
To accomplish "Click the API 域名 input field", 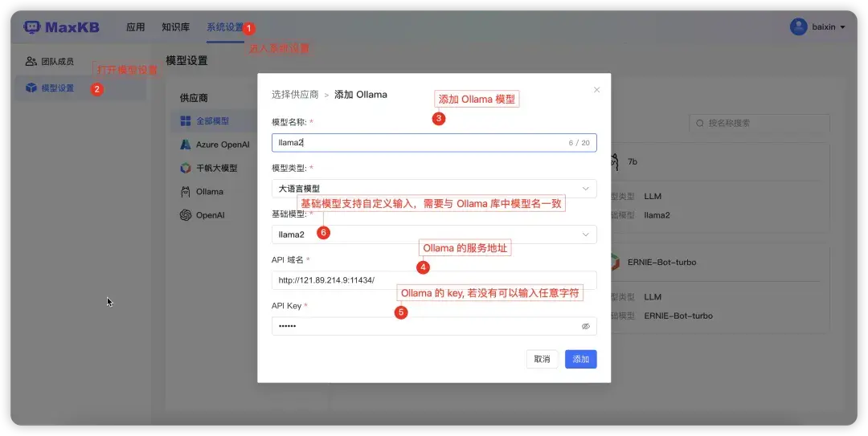I will pyautogui.click(x=434, y=280).
